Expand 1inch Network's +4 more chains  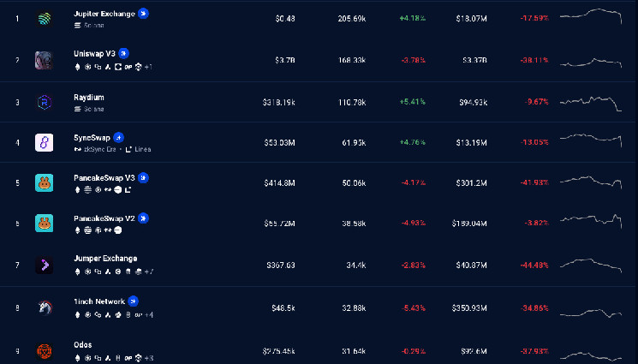[148, 314]
